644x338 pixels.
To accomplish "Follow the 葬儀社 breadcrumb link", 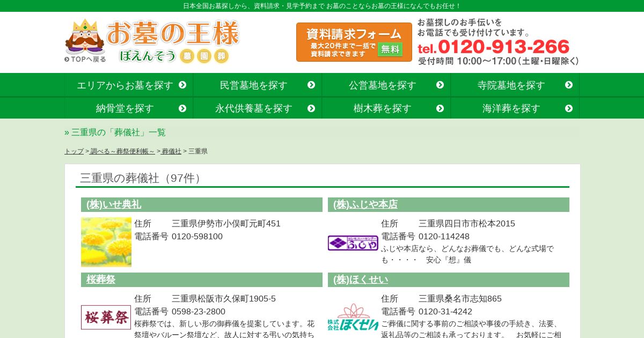I will point(172,151).
